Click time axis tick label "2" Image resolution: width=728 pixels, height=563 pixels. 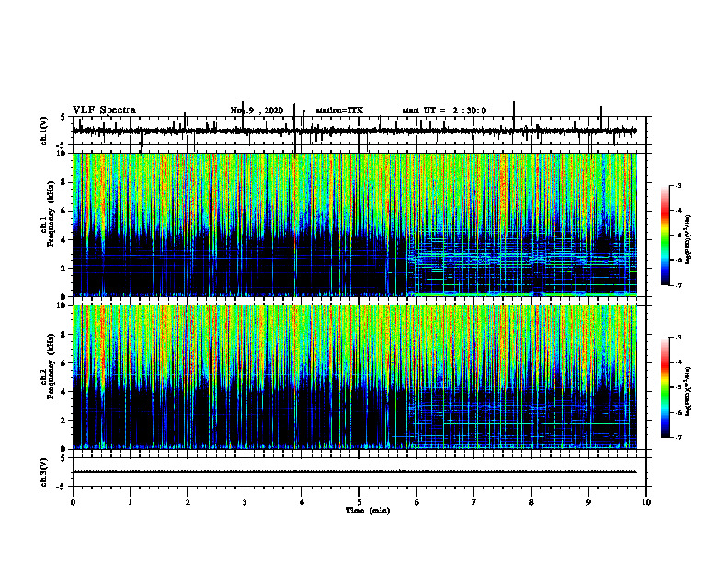pos(188,502)
